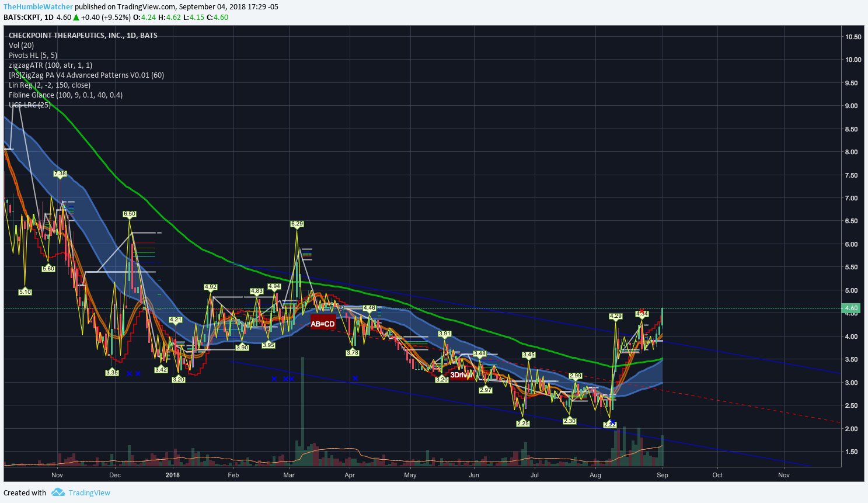868x503 pixels.
Task: Select the CHECKPOINT THERAPEUTICS chart title
Action: click(x=83, y=35)
